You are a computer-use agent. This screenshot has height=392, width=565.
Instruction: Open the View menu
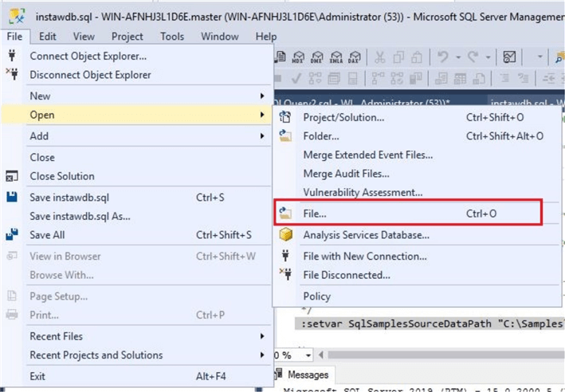[84, 37]
